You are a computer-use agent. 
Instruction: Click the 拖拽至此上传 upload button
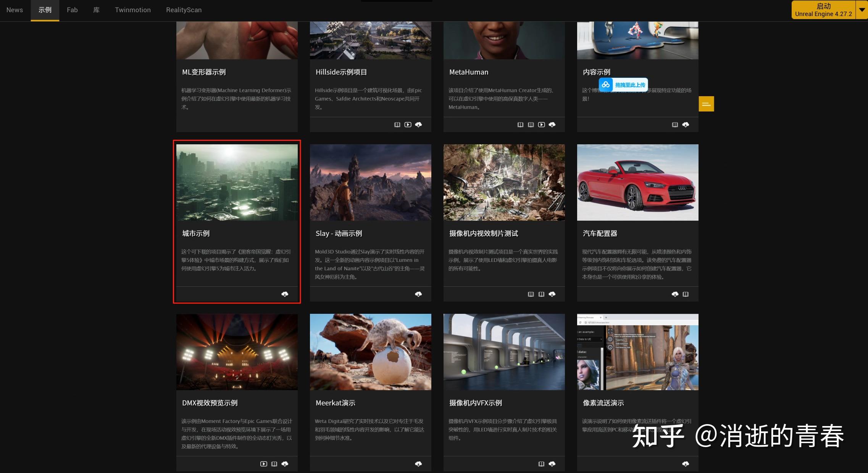coord(623,85)
